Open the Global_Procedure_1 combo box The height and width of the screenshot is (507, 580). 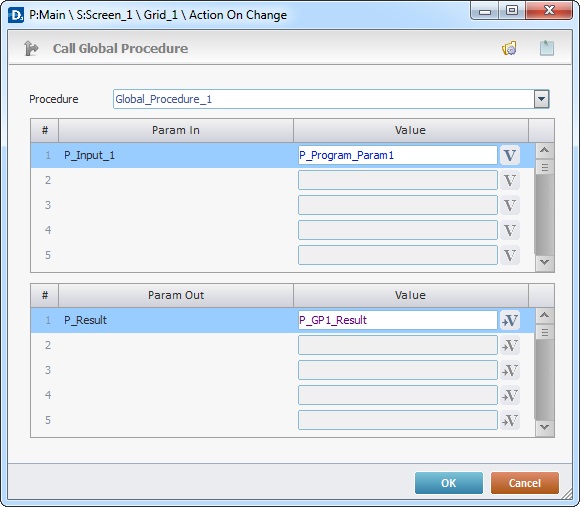pos(331,99)
